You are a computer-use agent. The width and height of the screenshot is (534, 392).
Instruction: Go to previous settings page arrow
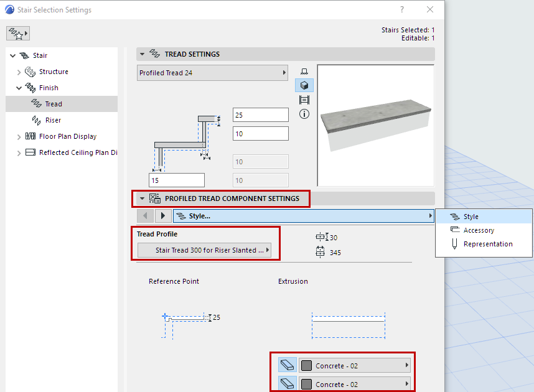[146, 215]
